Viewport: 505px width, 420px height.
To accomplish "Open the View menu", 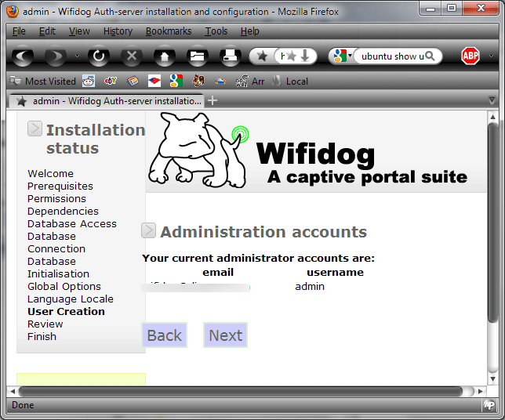I will click(x=79, y=31).
